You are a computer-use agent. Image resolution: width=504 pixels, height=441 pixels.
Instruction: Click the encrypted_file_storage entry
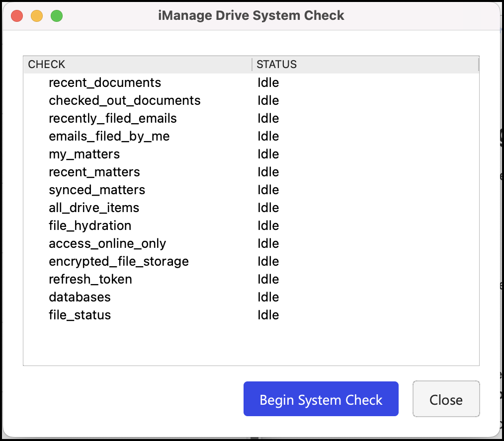(118, 261)
